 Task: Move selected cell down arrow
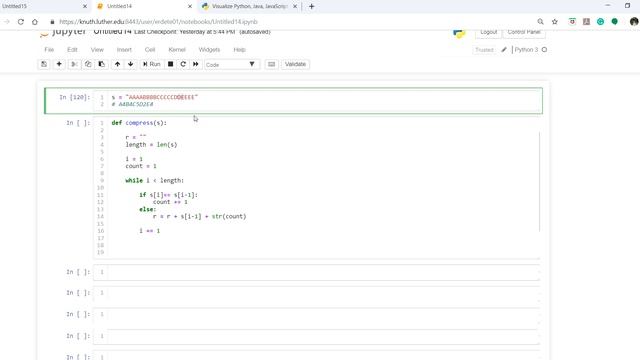pyautogui.click(x=131, y=64)
